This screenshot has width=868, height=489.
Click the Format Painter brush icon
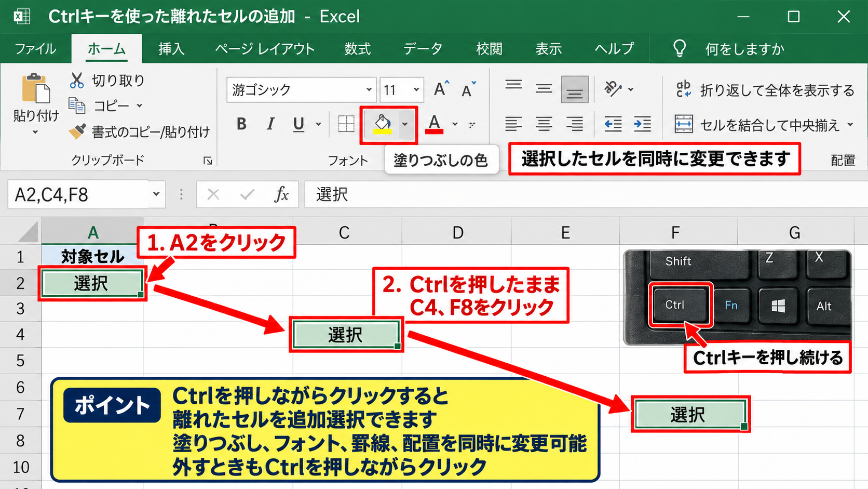(77, 131)
